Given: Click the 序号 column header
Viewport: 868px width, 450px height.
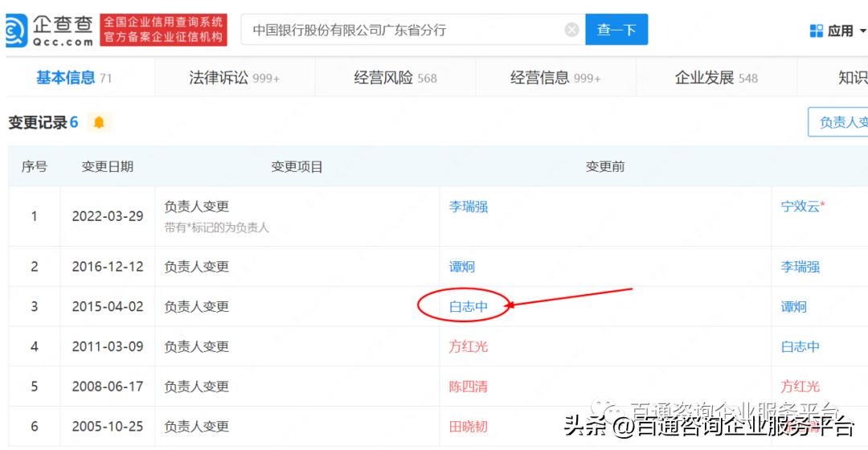Looking at the screenshot, I should point(35,166).
